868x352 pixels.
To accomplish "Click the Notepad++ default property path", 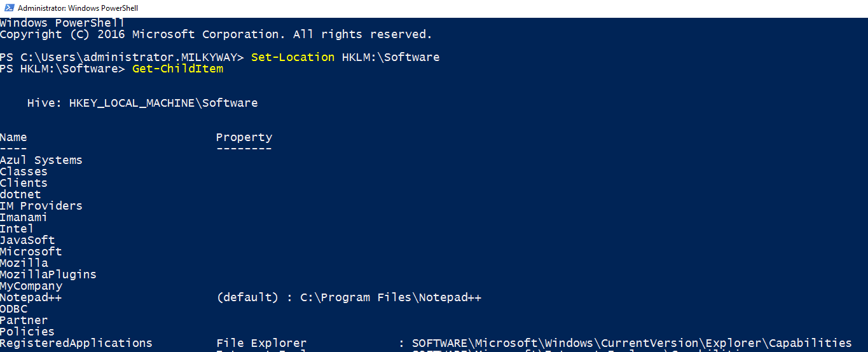I will (390, 297).
